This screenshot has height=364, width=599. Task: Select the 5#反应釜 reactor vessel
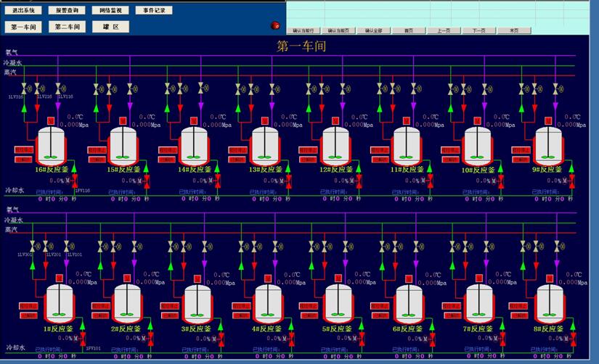338,304
